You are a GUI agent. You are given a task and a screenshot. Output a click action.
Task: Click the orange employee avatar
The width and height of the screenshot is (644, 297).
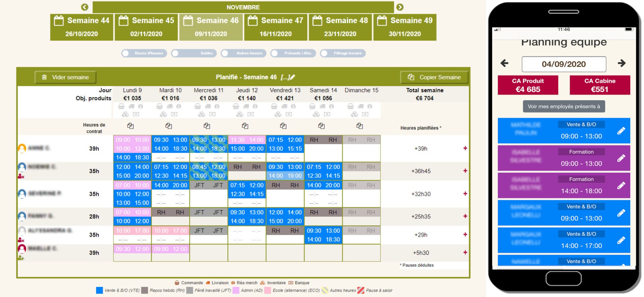22,148
